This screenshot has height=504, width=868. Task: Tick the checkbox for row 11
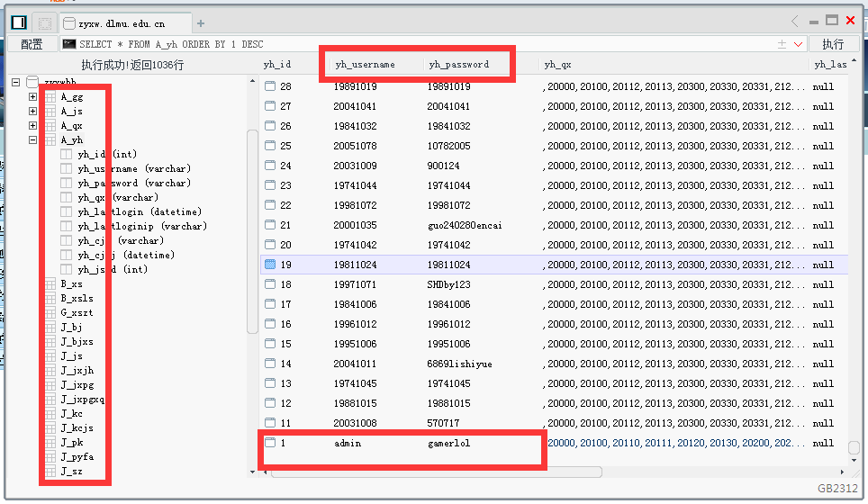[x=270, y=423]
